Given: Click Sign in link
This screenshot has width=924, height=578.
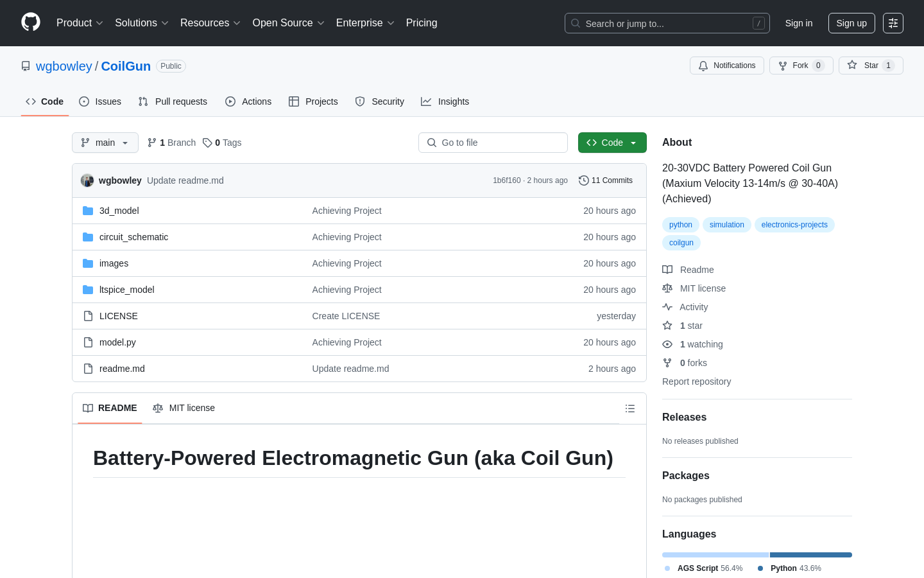Looking at the screenshot, I should [799, 23].
